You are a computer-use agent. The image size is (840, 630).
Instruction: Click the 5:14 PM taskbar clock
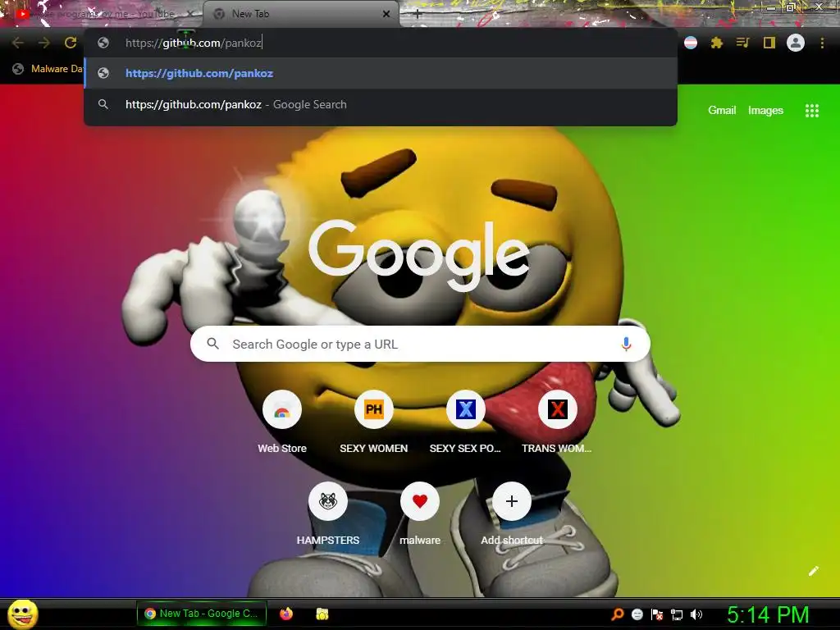pyautogui.click(x=768, y=614)
